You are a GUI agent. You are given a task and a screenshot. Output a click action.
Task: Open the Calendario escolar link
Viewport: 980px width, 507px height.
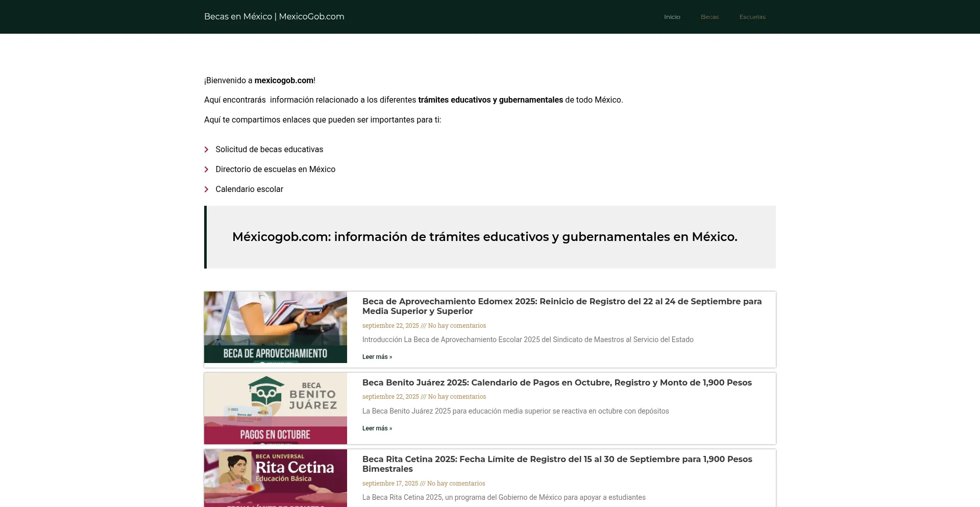point(249,189)
